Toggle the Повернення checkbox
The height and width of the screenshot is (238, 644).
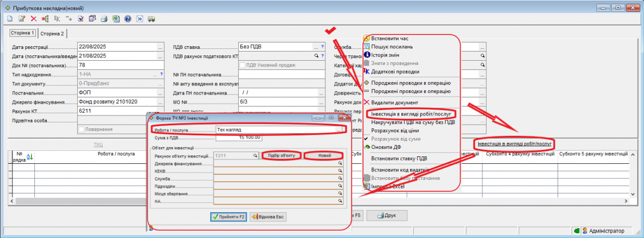(82, 129)
